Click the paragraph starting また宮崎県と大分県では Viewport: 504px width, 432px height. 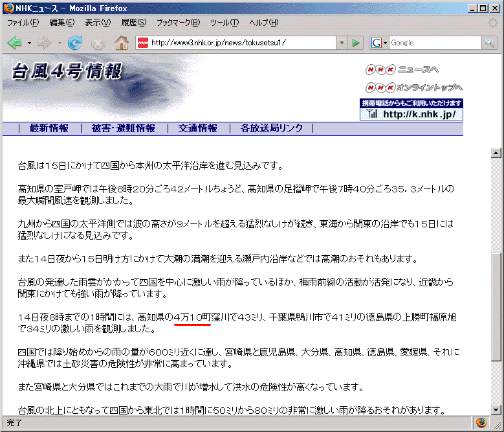point(191,387)
